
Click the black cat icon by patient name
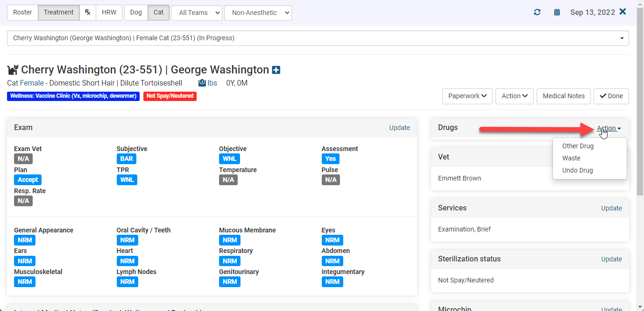coord(13,70)
